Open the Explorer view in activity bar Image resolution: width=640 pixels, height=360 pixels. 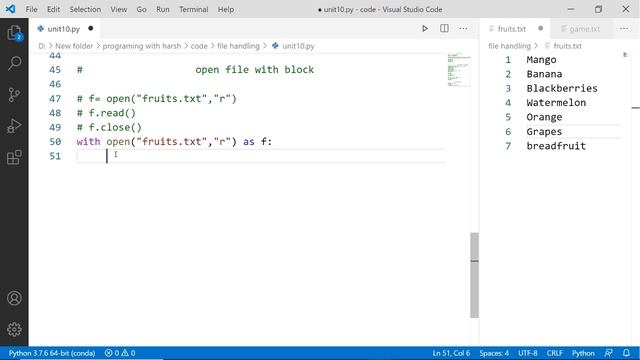point(14,33)
